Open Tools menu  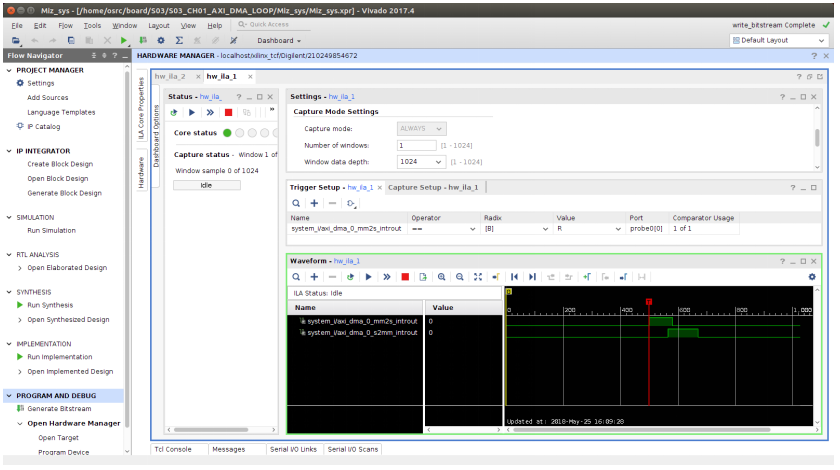tap(92, 25)
